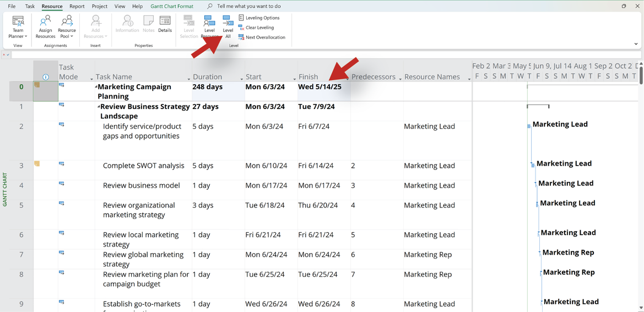This screenshot has height=312, width=644.
Task: Click task mode icon for row 4
Action: coord(62,183)
